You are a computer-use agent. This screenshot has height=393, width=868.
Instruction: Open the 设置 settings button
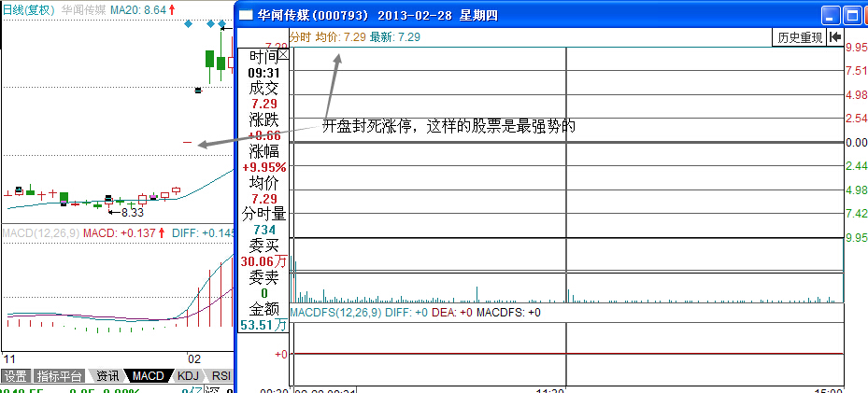(15, 376)
